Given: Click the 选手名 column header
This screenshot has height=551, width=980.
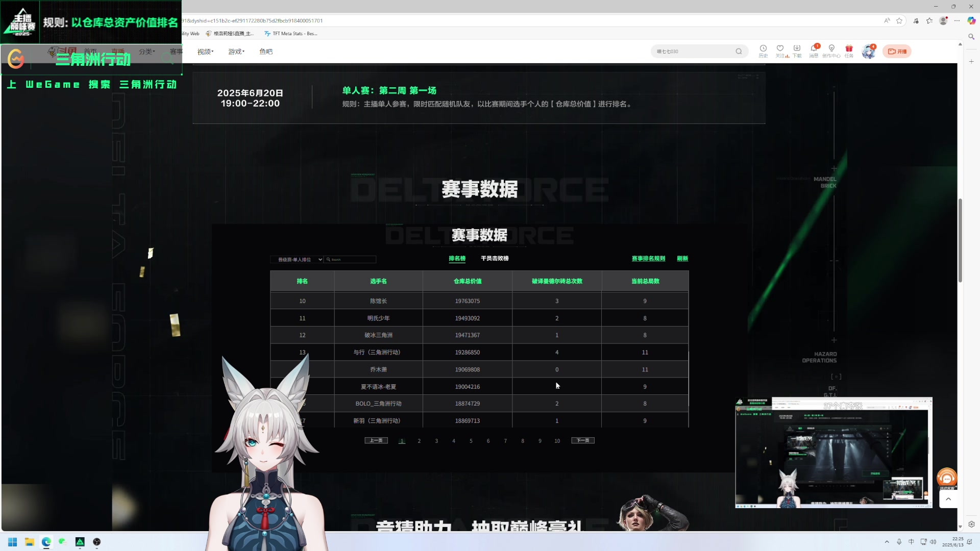Looking at the screenshot, I should [378, 281].
